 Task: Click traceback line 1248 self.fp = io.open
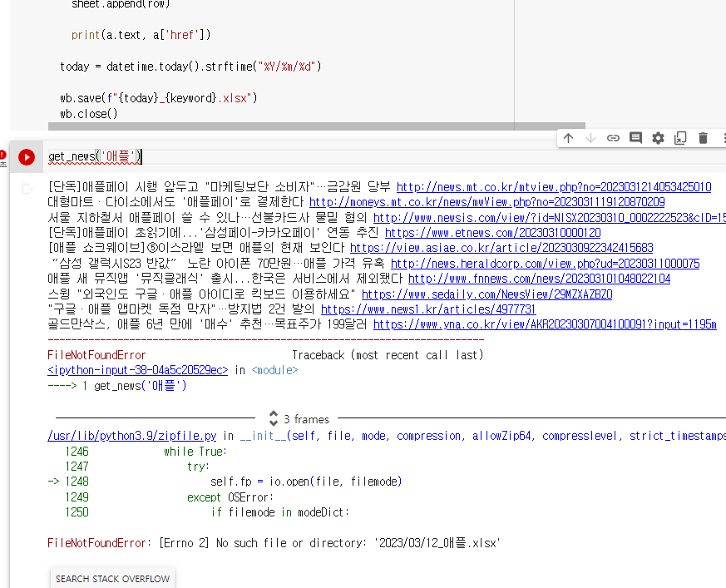pyautogui.click(x=305, y=482)
